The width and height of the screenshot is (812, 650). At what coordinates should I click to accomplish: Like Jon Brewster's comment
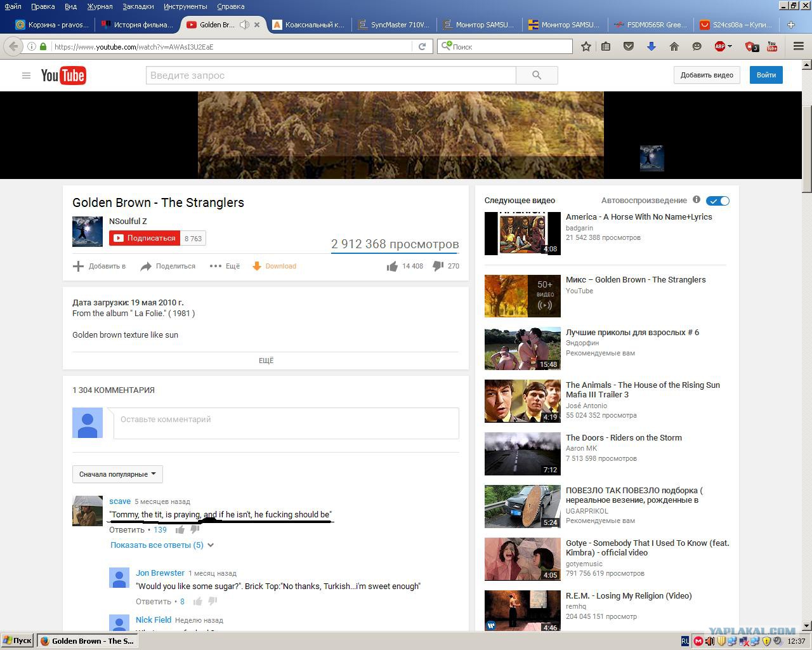pos(198,601)
